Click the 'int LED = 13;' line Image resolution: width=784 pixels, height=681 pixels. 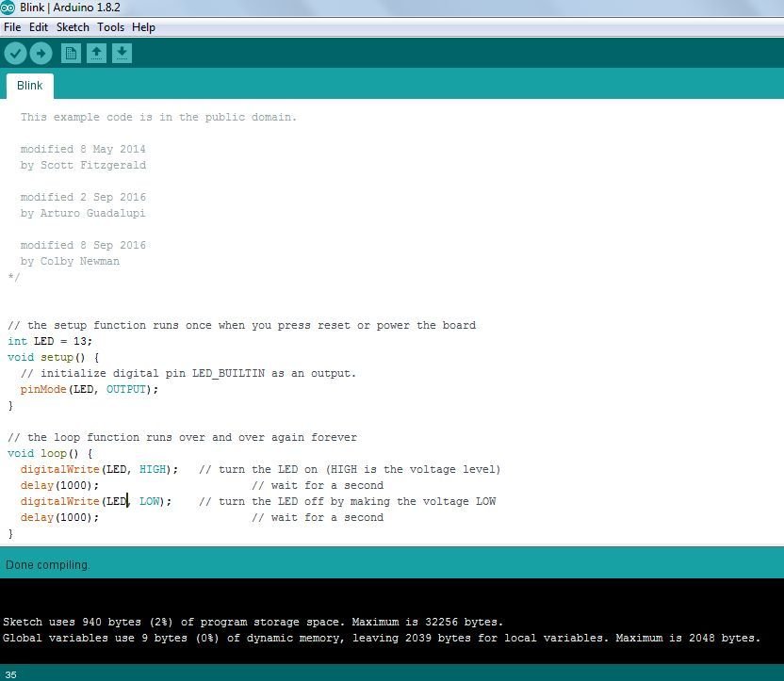[x=50, y=341]
